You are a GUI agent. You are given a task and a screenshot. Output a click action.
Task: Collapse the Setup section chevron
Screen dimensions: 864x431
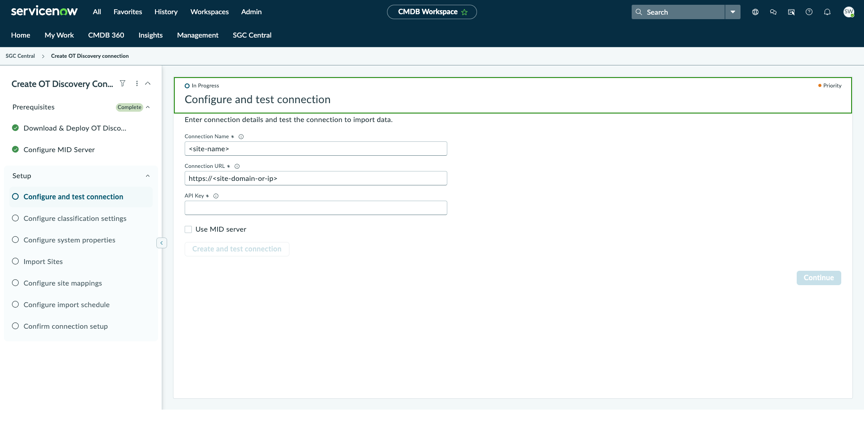tap(148, 176)
